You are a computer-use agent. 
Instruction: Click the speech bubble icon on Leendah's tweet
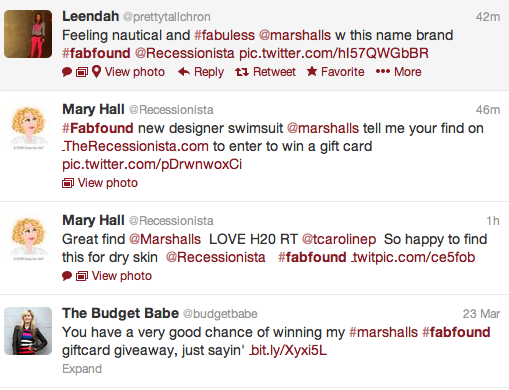point(67,72)
